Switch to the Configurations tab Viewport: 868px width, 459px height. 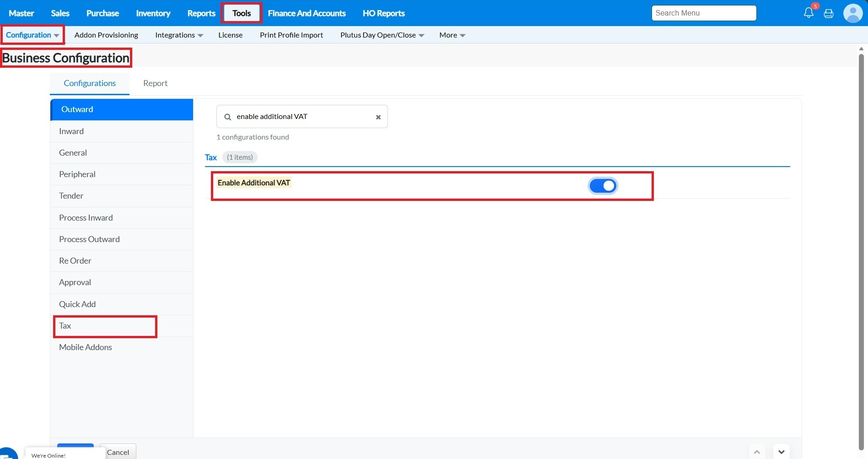(90, 83)
